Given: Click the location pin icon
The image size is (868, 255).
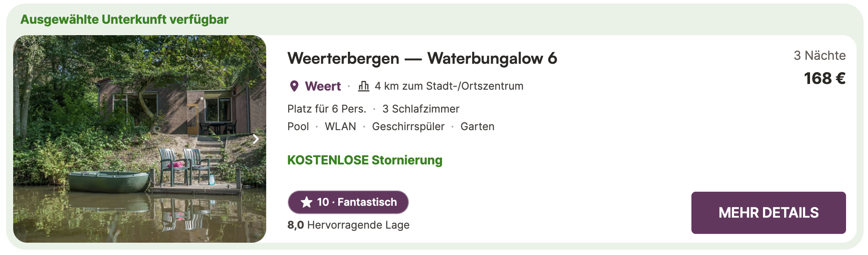Looking at the screenshot, I should pyautogui.click(x=294, y=86).
